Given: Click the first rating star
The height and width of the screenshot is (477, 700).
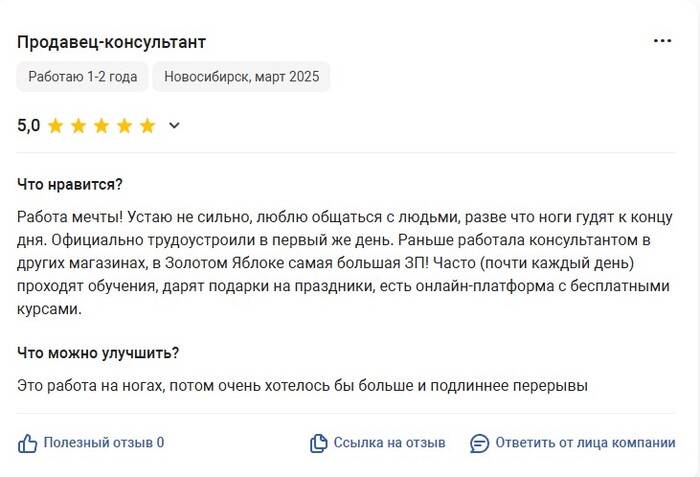Looking at the screenshot, I should tap(55, 126).
